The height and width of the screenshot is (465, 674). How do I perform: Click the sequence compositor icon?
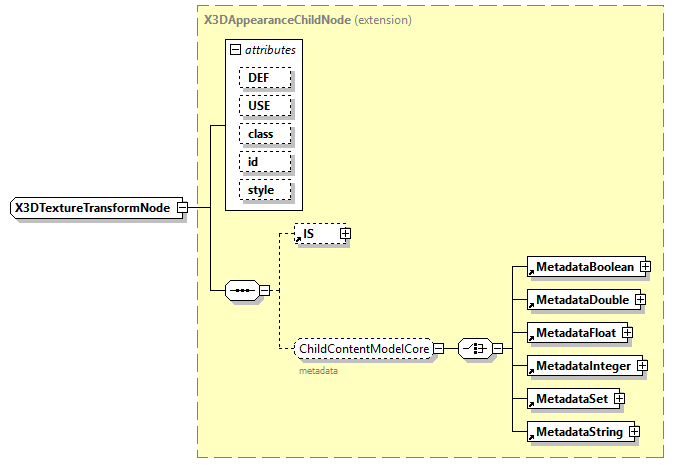[241, 290]
